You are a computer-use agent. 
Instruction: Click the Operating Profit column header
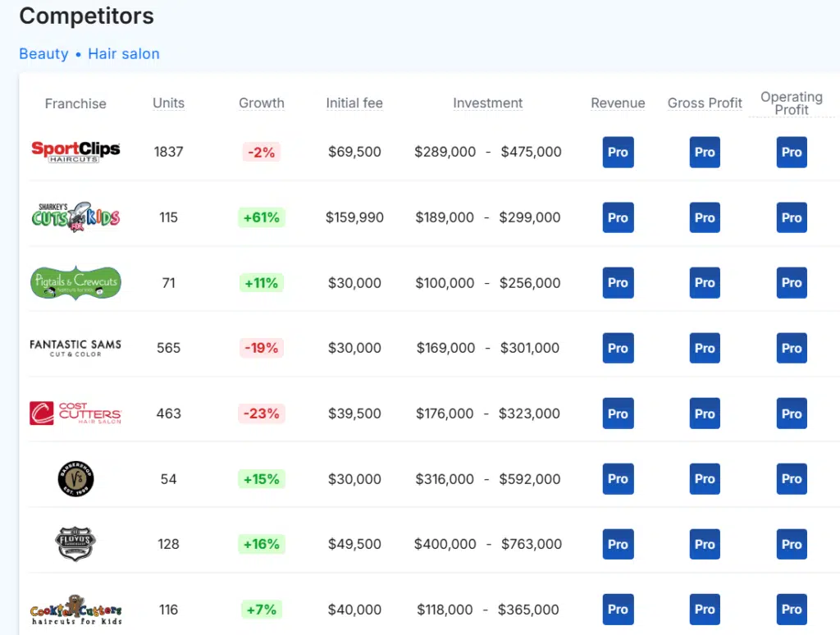tap(792, 103)
